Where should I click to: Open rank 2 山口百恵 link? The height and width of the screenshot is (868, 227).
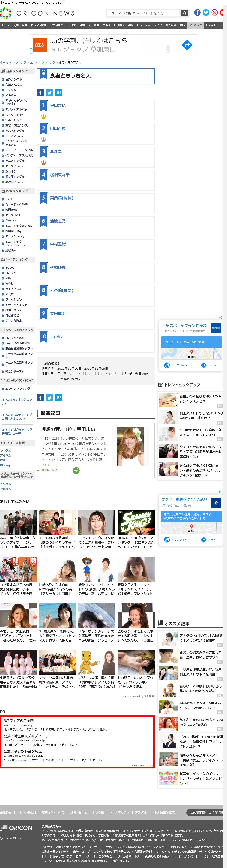[58, 129]
